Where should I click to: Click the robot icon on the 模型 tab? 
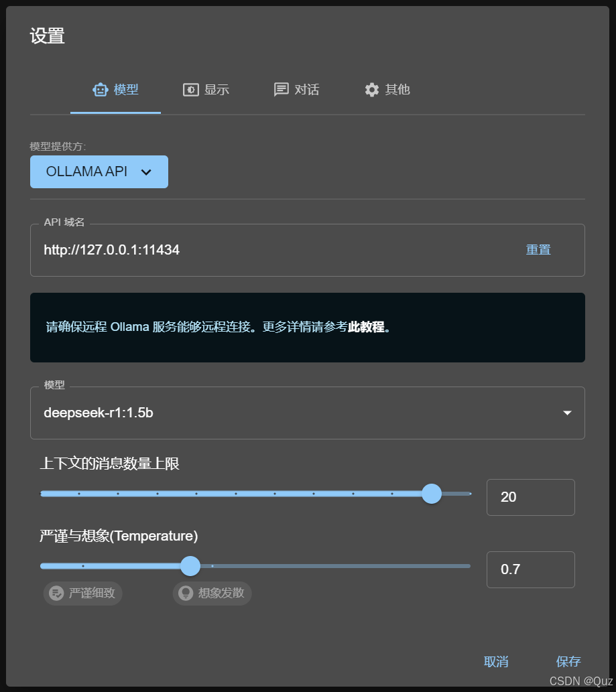101,90
